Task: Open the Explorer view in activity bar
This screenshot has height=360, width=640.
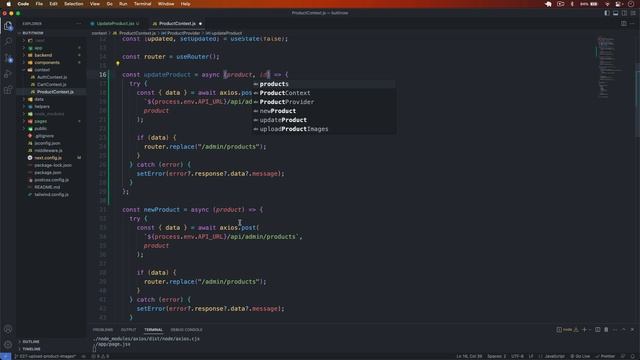Action: 8,26
